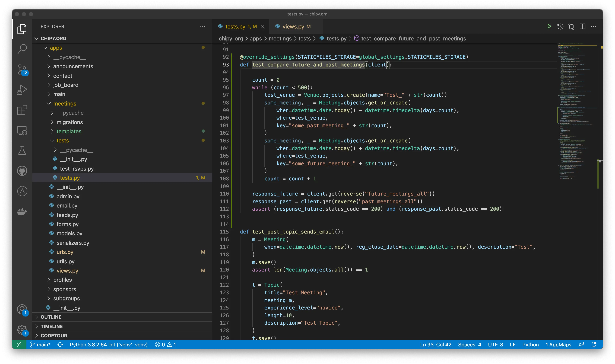615x364 pixels.
Task: Change the UTF-8 file encoding
Action: (x=495, y=344)
